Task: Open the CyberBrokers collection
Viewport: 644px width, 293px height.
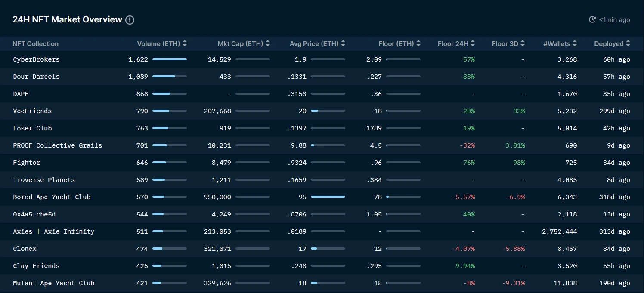Action: (36, 59)
